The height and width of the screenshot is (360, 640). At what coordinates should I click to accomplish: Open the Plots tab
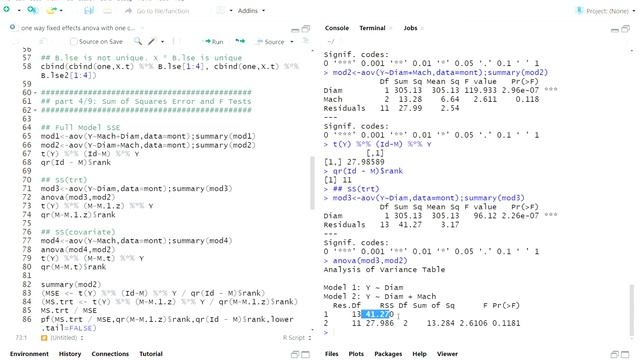tap(356, 354)
